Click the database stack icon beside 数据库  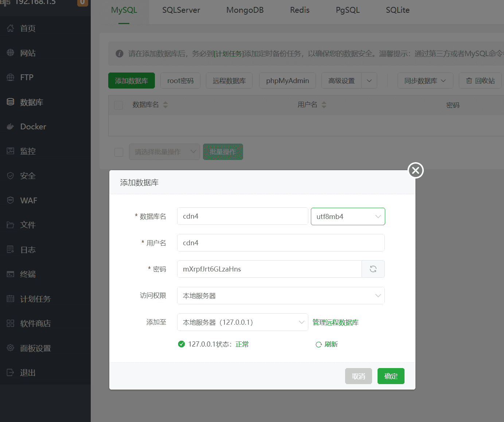click(11, 102)
